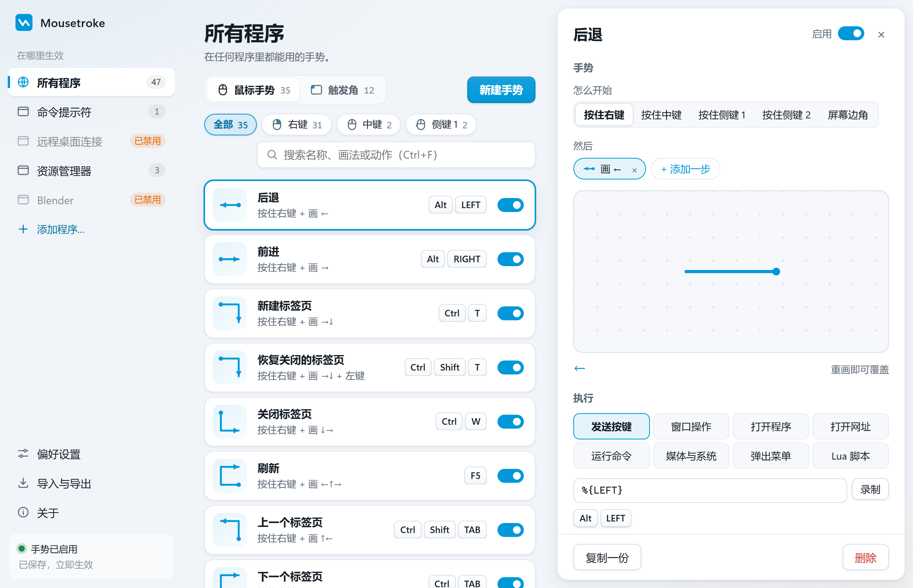
Task: Click the gesture drawing canvas line
Action: pyautogui.click(x=732, y=272)
